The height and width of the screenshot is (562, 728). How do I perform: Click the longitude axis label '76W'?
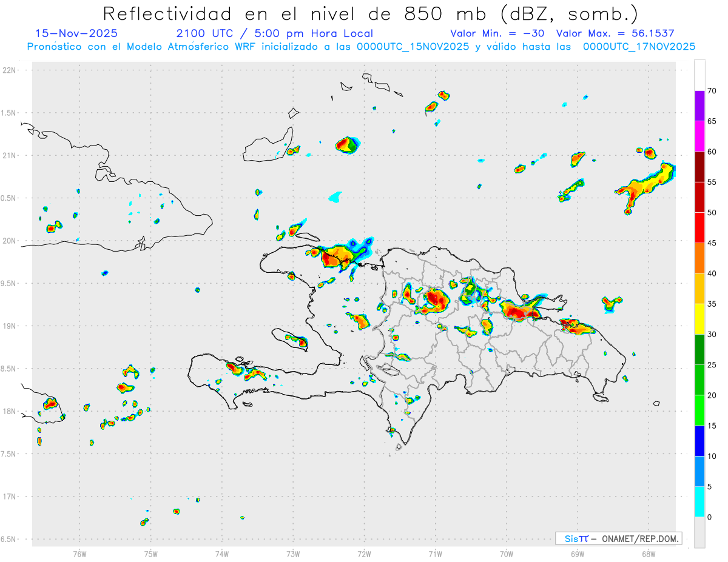pos(79,554)
